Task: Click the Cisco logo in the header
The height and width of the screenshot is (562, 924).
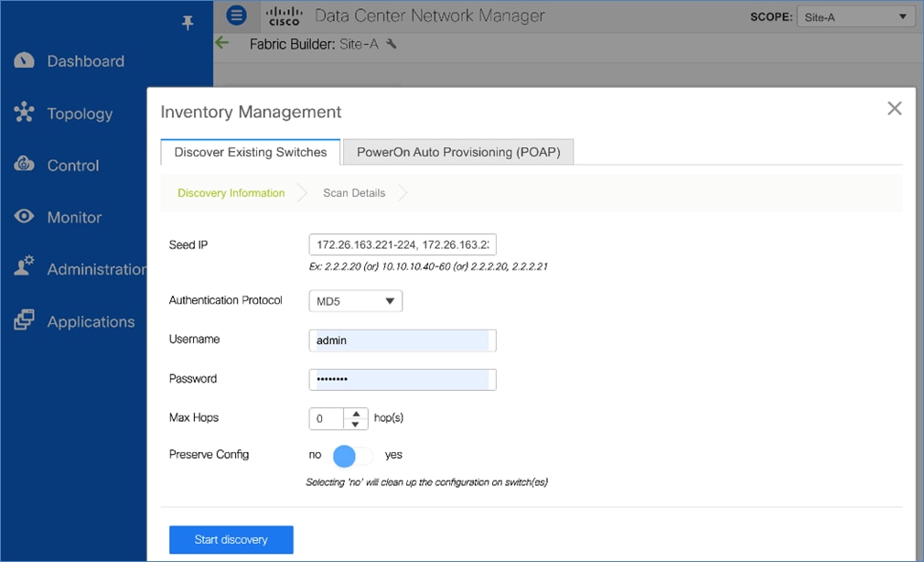Action: (284, 16)
